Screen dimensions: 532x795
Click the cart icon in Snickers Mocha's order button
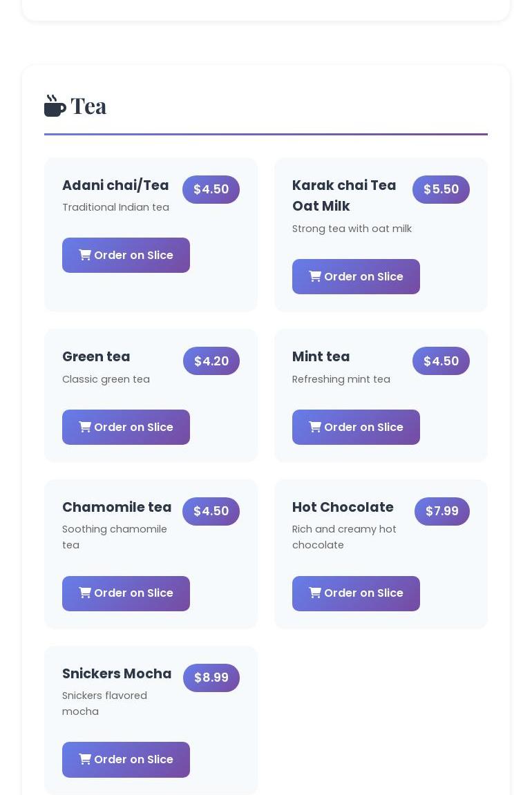click(85, 759)
